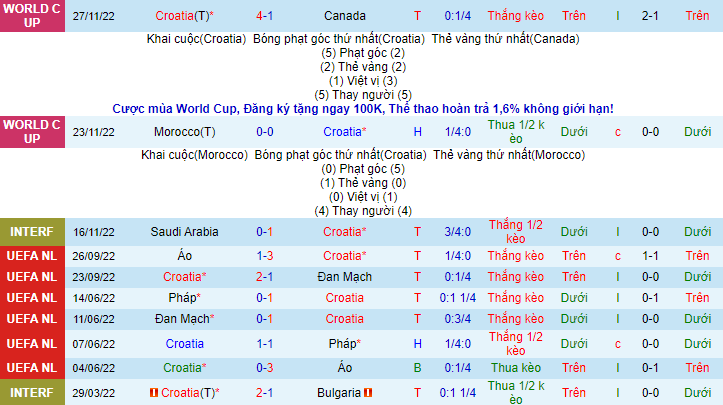
Task: Click 'Thẻ vàng thứ nhất(Morocco)' stat text
Action: click(x=509, y=155)
